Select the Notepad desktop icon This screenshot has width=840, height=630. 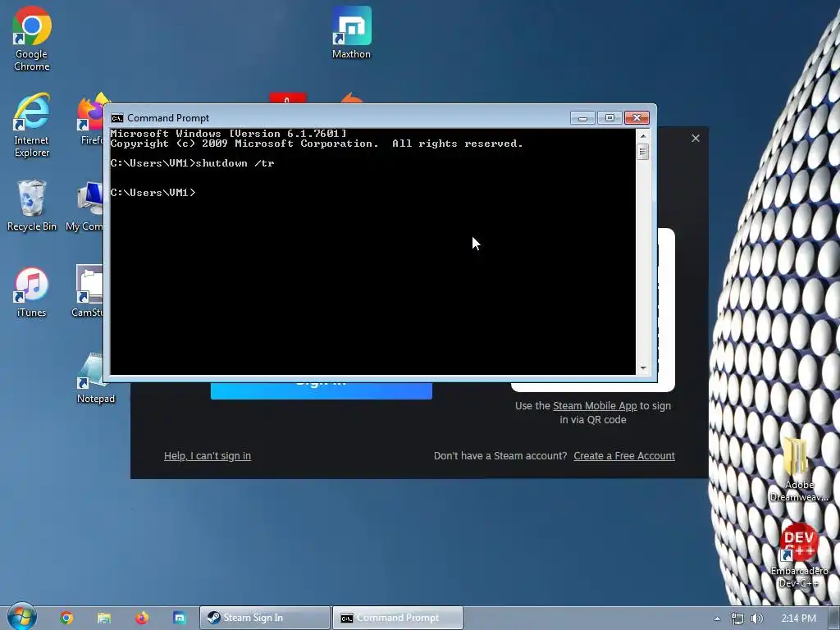point(95,378)
